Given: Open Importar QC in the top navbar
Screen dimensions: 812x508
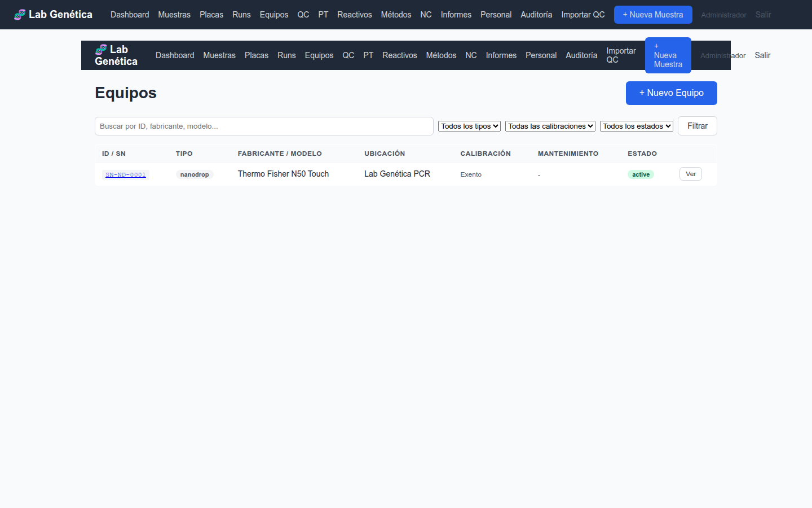Looking at the screenshot, I should click(583, 15).
